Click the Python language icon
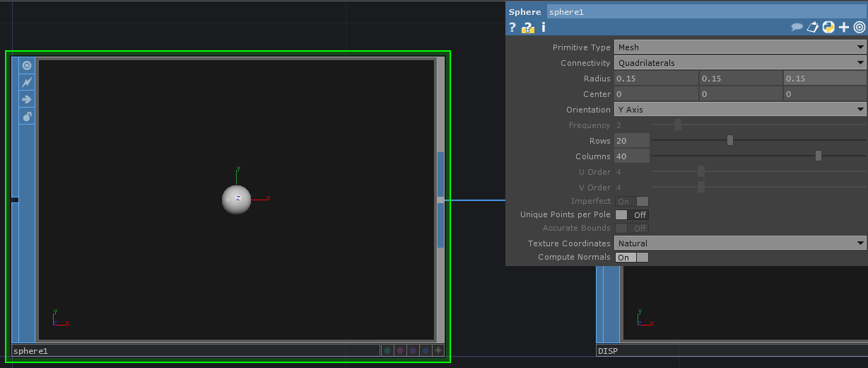Image resolution: width=868 pixels, height=368 pixels. tap(828, 28)
